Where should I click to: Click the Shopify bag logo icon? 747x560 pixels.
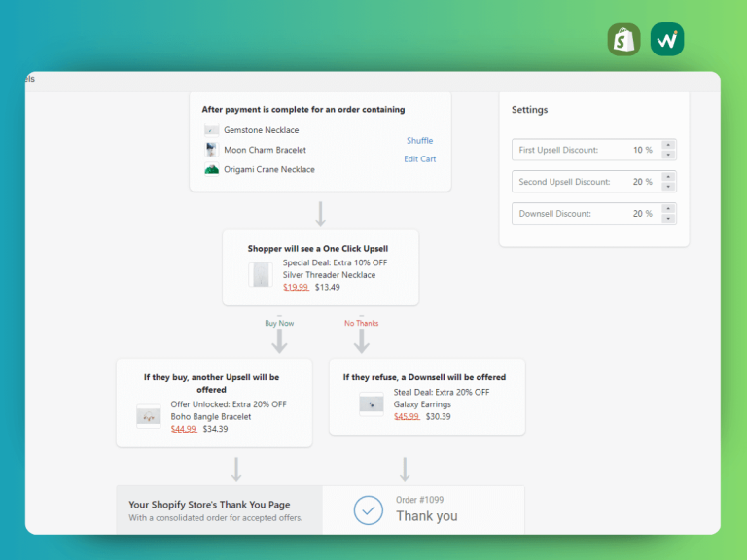tap(623, 40)
